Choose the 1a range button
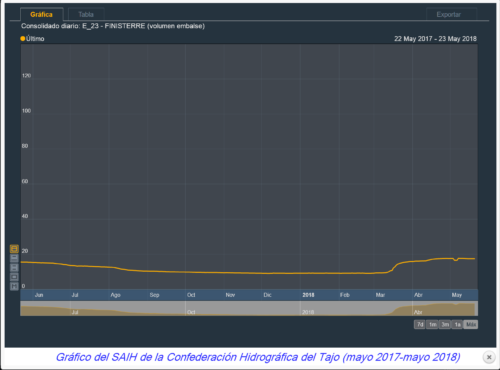Image resolution: width=500 pixels, height=370 pixels. pos(457,325)
